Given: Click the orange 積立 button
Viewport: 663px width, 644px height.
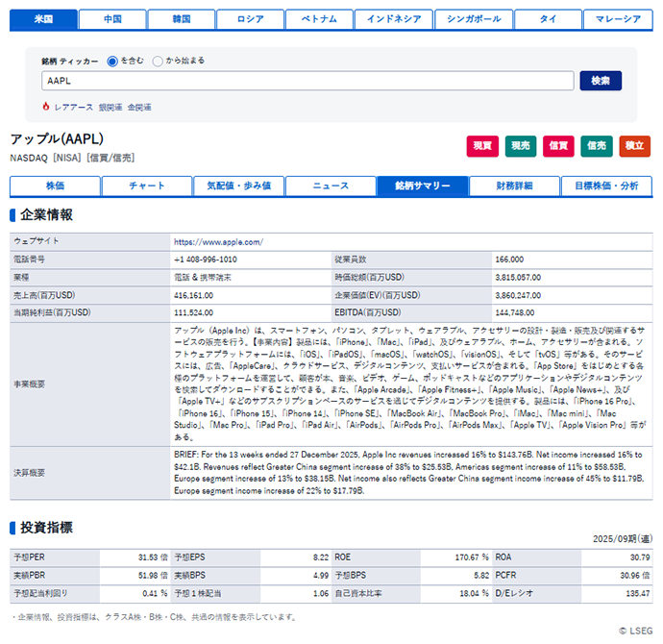Looking at the screenshot, I should tap(635, 146).
